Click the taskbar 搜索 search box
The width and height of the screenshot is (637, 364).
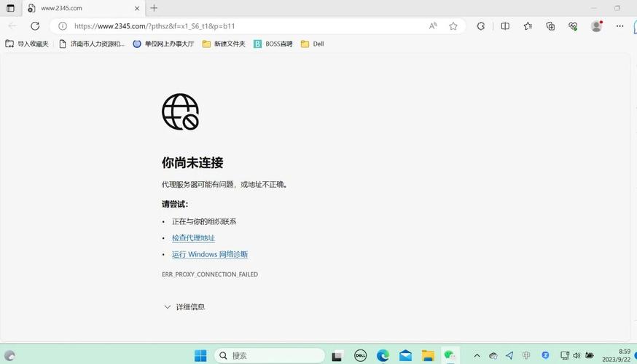(x=270, y=356)
